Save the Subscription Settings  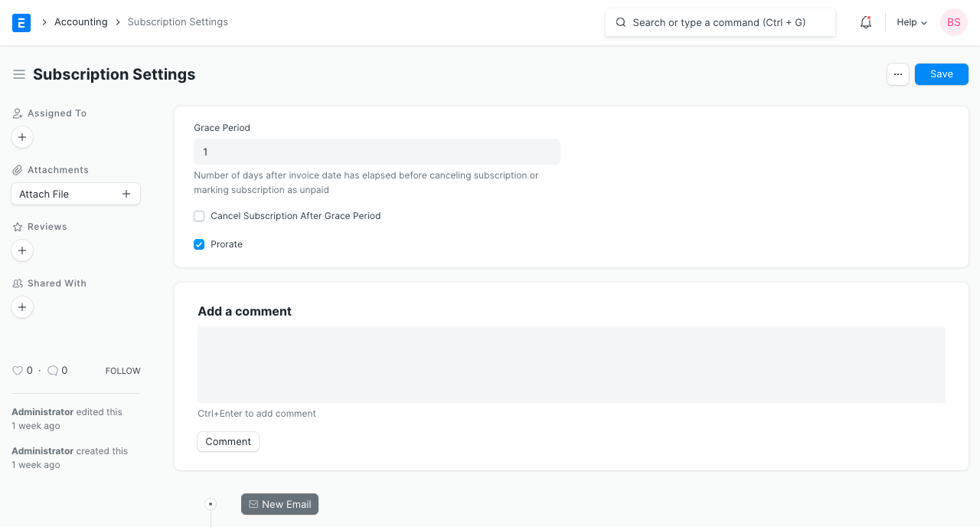click(941, 74)
